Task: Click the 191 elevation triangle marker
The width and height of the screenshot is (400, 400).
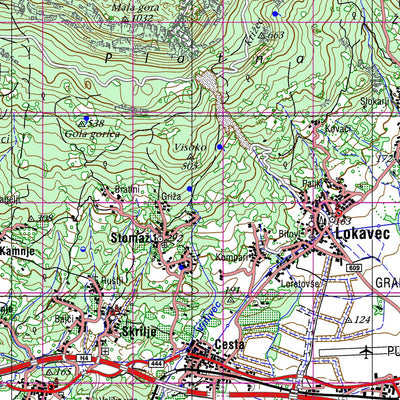Action: point(230,300)
